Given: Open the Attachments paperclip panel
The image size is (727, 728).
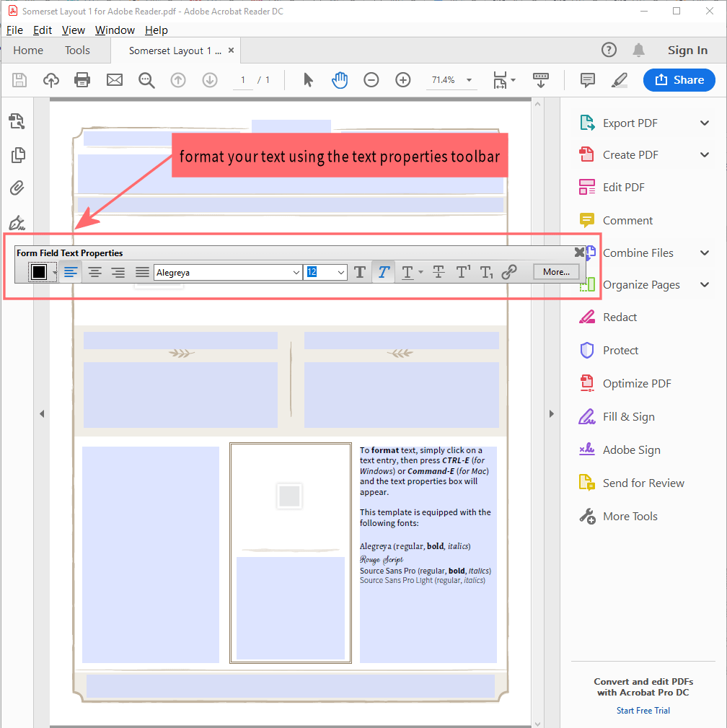Looking at the screenshot, I should 17,189.
